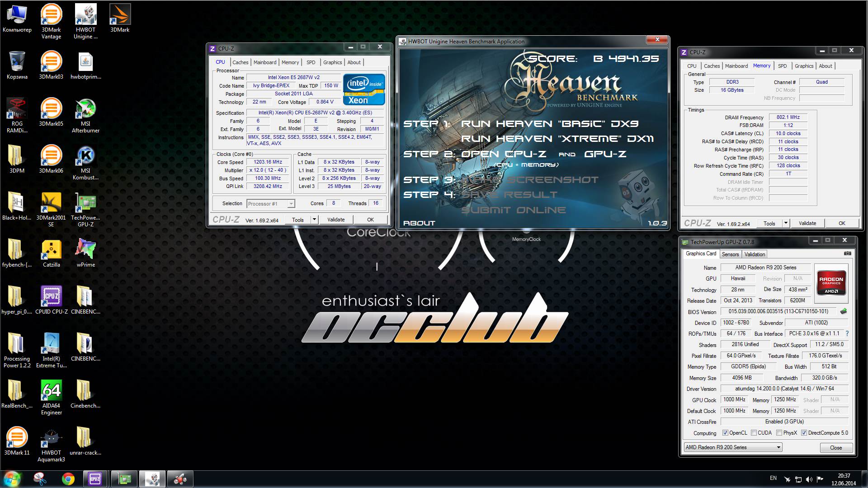
Task: Click the Bus Interface question mark in GPU-Z
Action: click(847, 333)
